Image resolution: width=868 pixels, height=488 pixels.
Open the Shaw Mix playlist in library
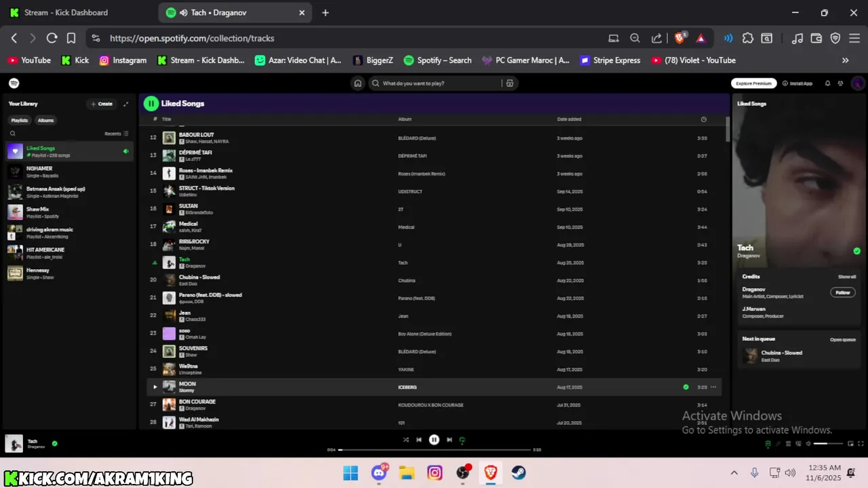point(71,212)
